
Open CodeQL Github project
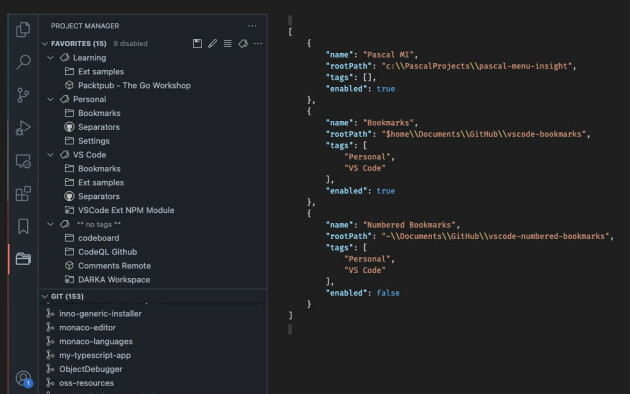coord(107,252)
